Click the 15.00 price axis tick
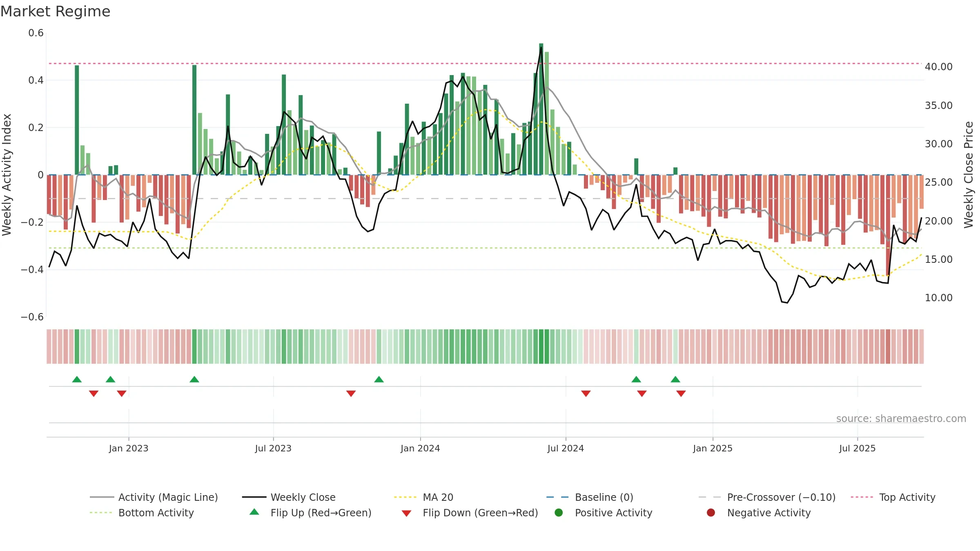Screen dimensions: 980x551 coord(938,259)
